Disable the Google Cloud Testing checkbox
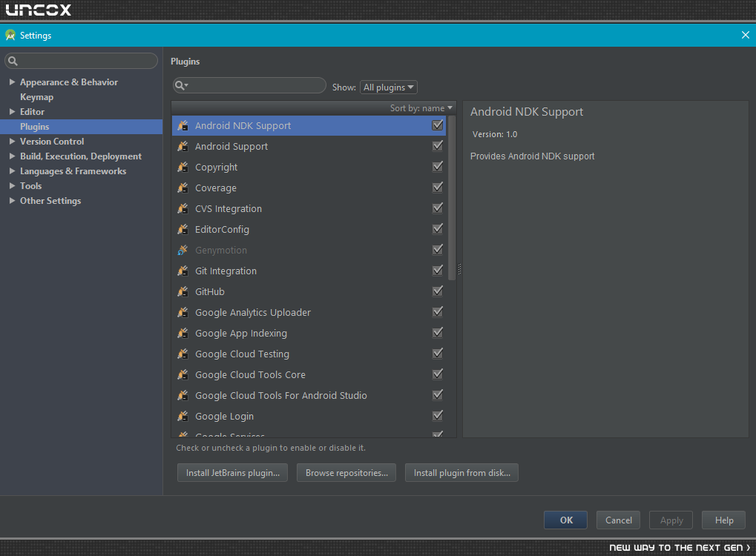Screen dimensions: 756x556 [437, 353]
